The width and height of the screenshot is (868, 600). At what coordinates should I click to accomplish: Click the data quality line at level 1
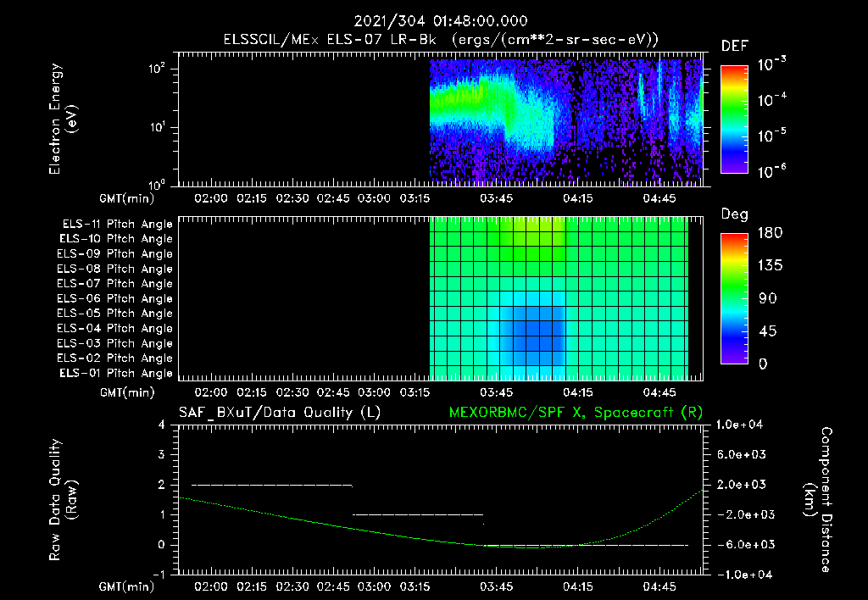pos(418,514)
